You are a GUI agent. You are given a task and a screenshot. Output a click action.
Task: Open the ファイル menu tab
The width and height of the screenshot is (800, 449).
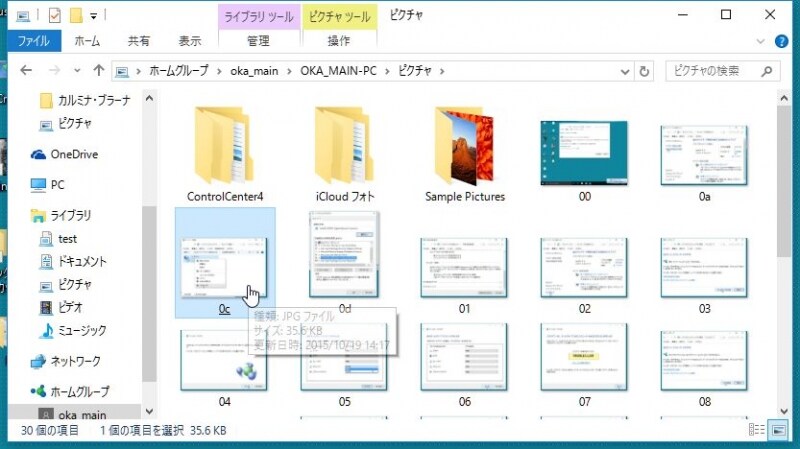point(34,41)
